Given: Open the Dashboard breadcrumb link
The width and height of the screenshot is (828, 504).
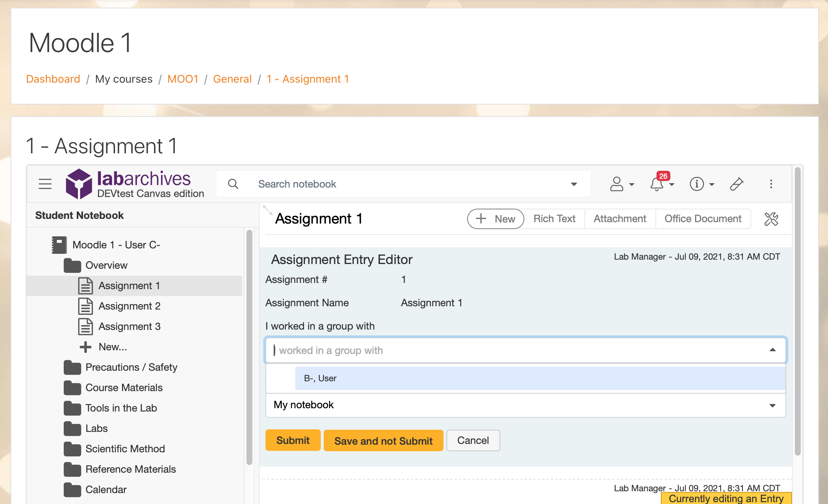Looking at the screenshot, I should tap(53, 79).
